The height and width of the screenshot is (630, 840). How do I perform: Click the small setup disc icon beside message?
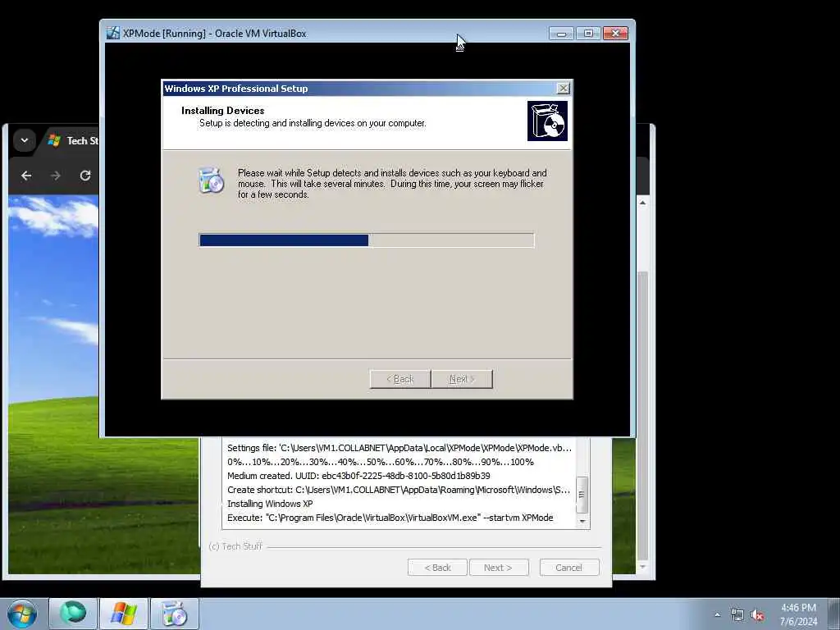point(211,180)
